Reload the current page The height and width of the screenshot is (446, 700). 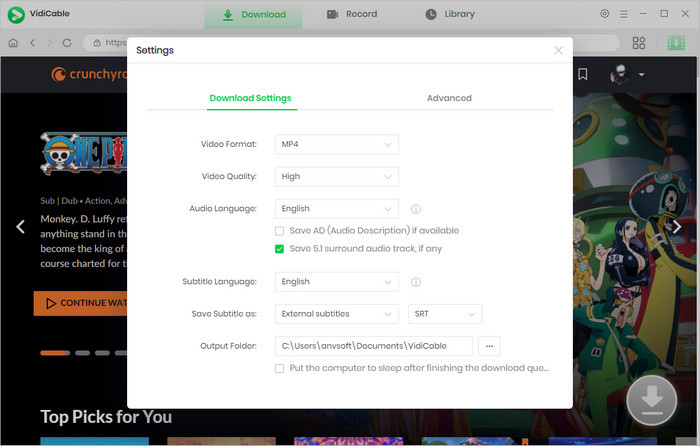click(67, 43)
